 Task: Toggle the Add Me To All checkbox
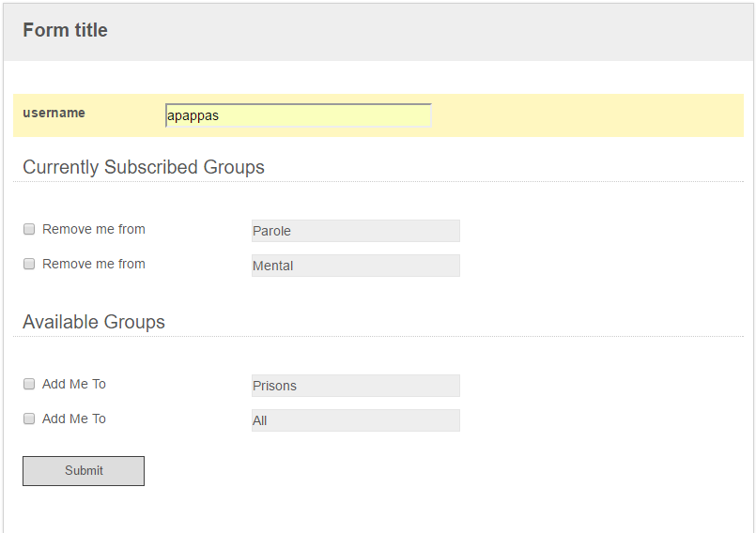pos(29,419)
